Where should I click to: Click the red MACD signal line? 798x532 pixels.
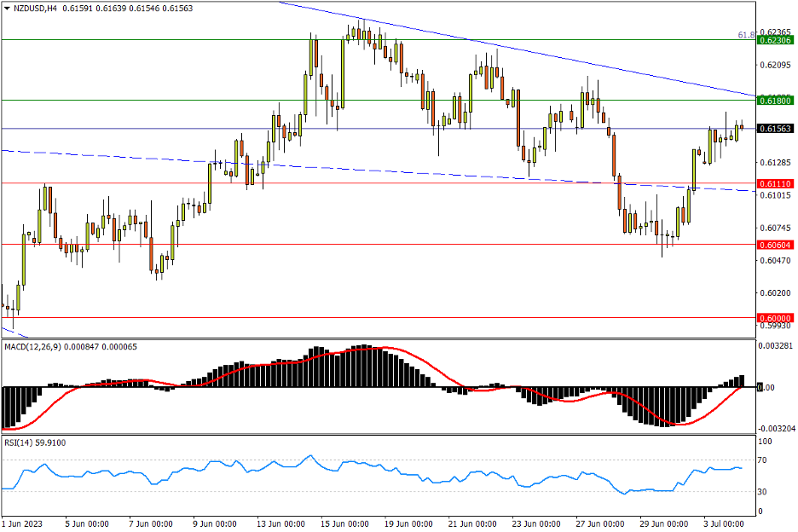(426, 365)
